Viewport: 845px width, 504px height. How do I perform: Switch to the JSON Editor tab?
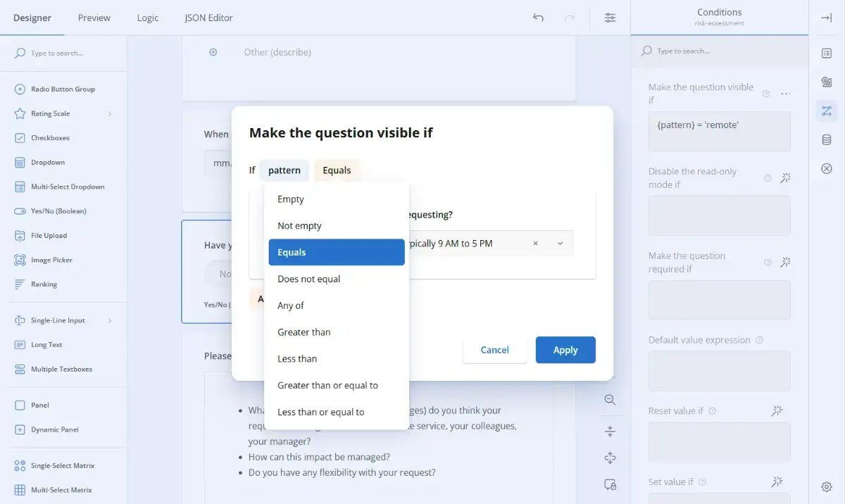208,18
